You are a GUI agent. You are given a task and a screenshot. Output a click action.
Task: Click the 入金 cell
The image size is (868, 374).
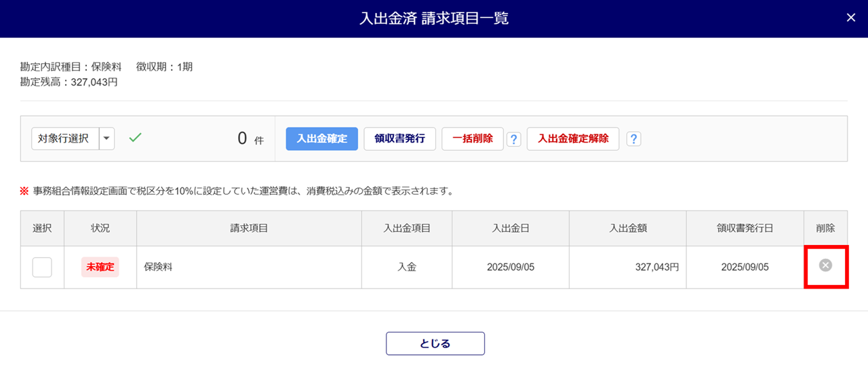point(407,267)
